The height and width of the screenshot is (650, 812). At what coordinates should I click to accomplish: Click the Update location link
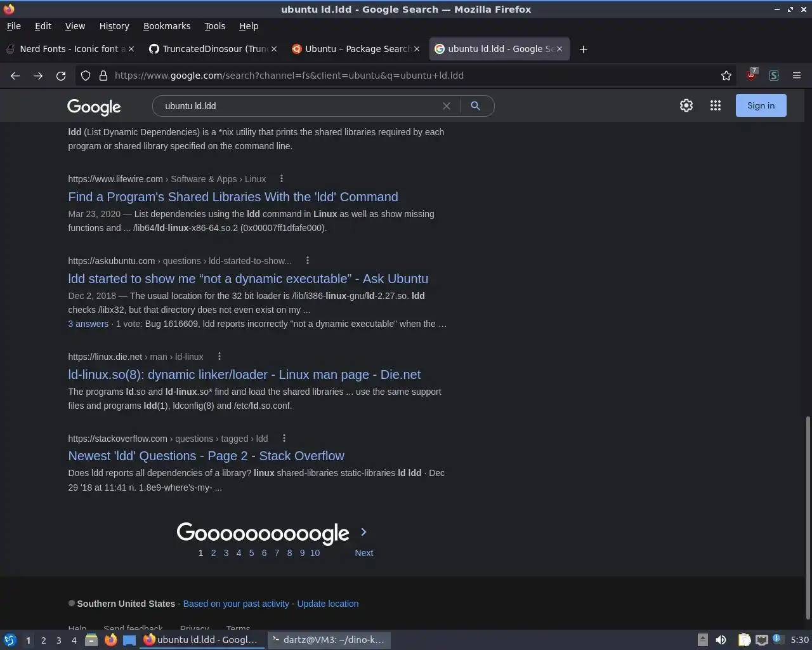(328, 604)
